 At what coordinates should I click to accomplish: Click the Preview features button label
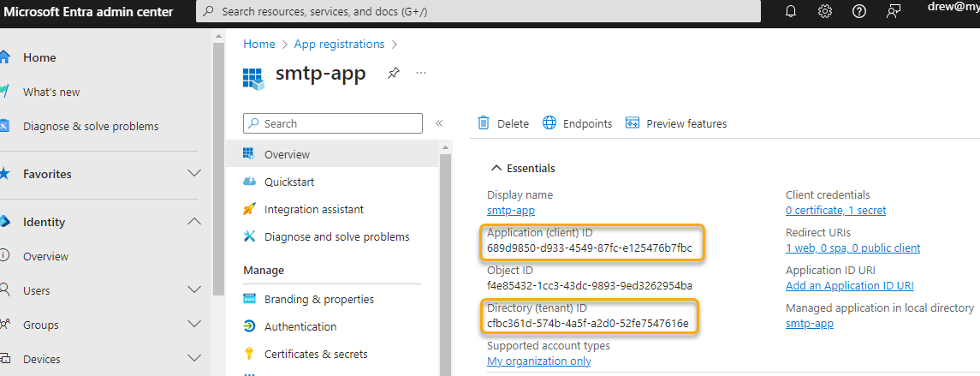click(687, 124)
